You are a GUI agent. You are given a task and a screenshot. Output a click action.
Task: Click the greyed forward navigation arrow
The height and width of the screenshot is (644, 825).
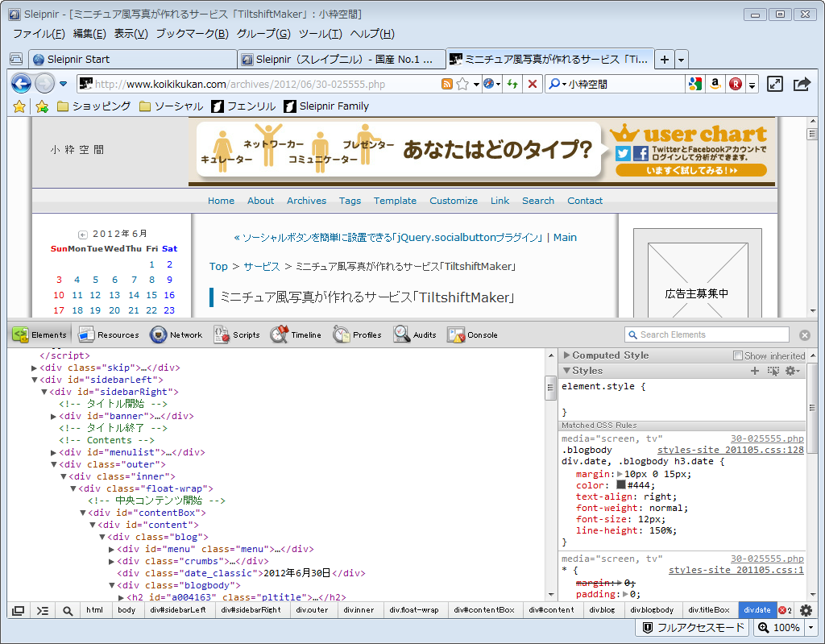pos(45,84)
